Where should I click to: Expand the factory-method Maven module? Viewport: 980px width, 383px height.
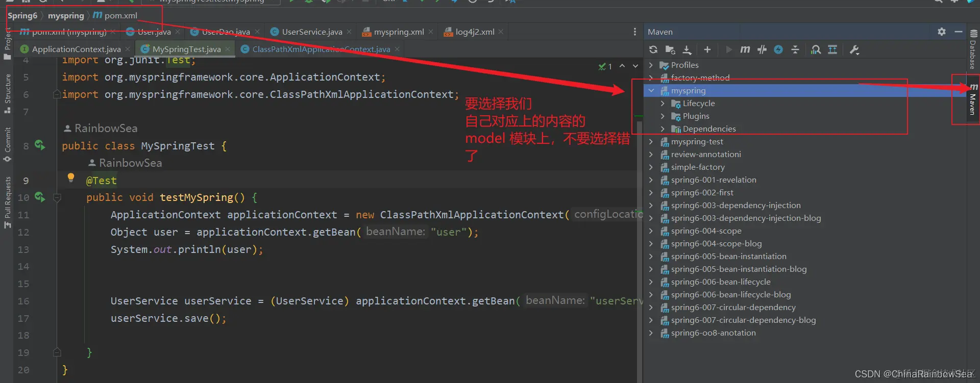[x=651, y=78]
